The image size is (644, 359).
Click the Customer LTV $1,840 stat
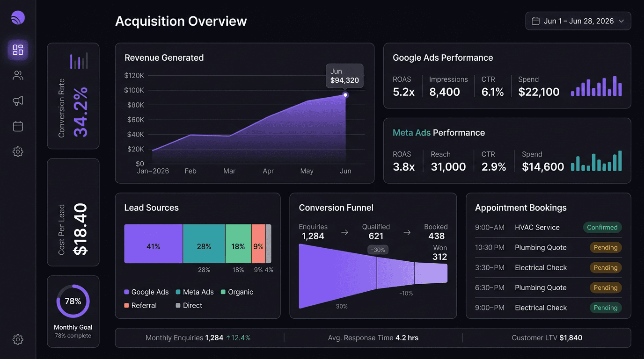[547, 337]
